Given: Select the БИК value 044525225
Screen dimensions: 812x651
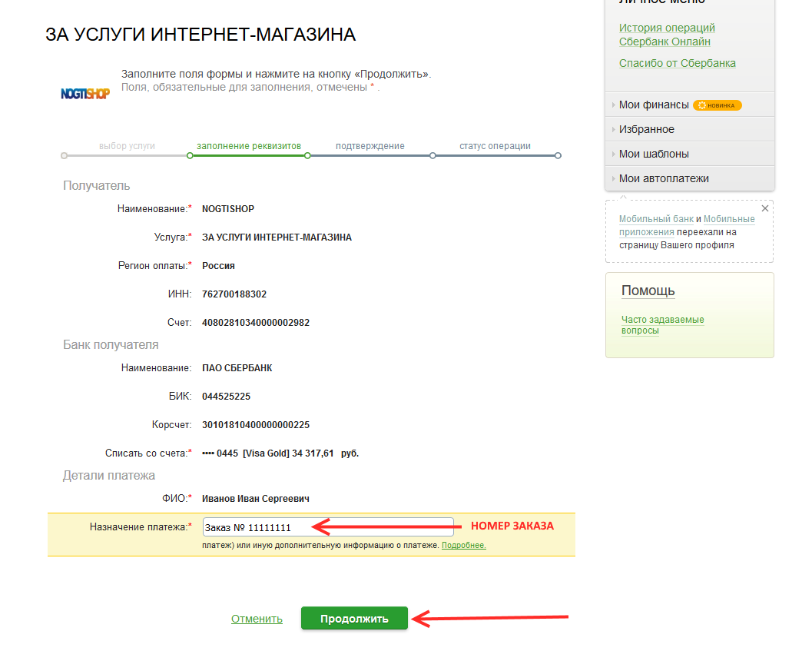Looking at the screenshot, I should click(226, 397).
